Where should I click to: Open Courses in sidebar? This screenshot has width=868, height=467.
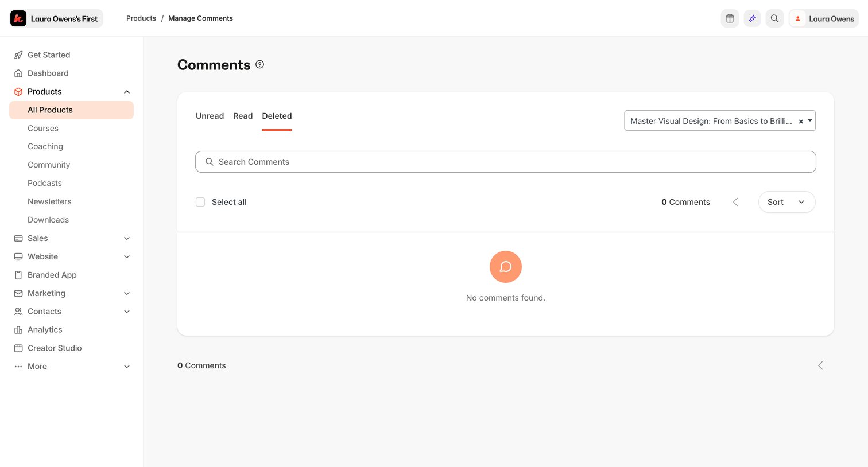pyautogui.click(x=43, y=129)
